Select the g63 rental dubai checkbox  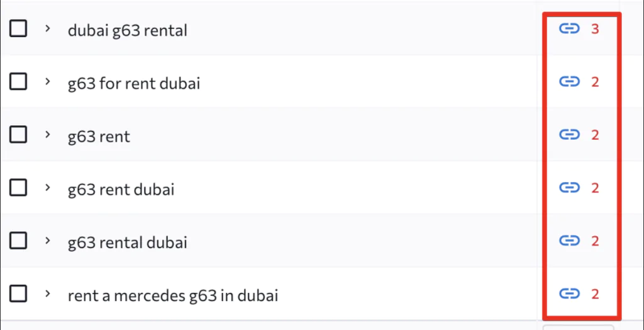click(x=18, y=241)
